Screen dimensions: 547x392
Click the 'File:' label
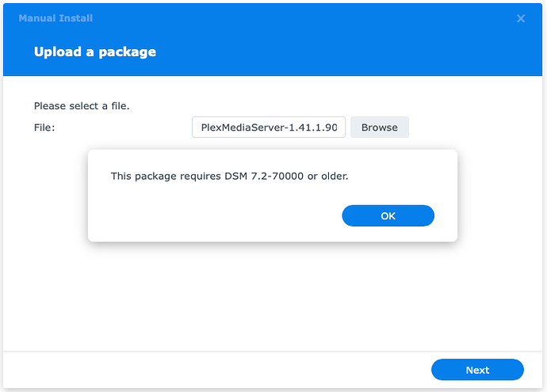[44, 127]
